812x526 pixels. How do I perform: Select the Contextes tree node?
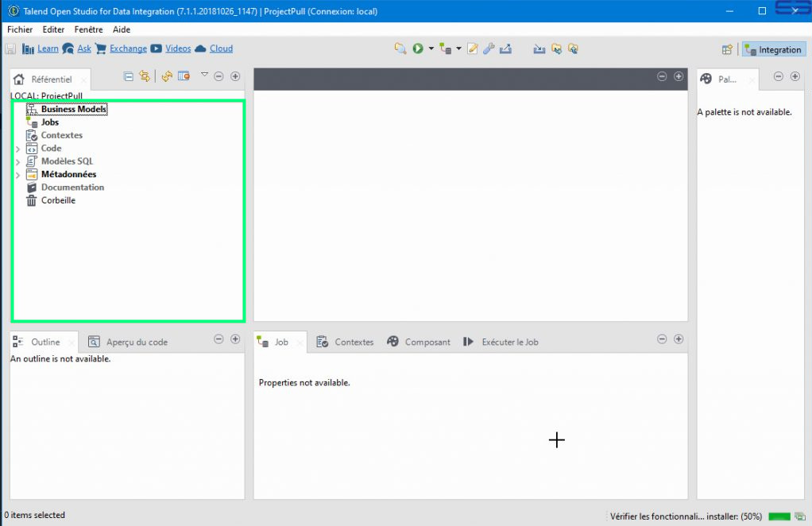coord(62,135)
